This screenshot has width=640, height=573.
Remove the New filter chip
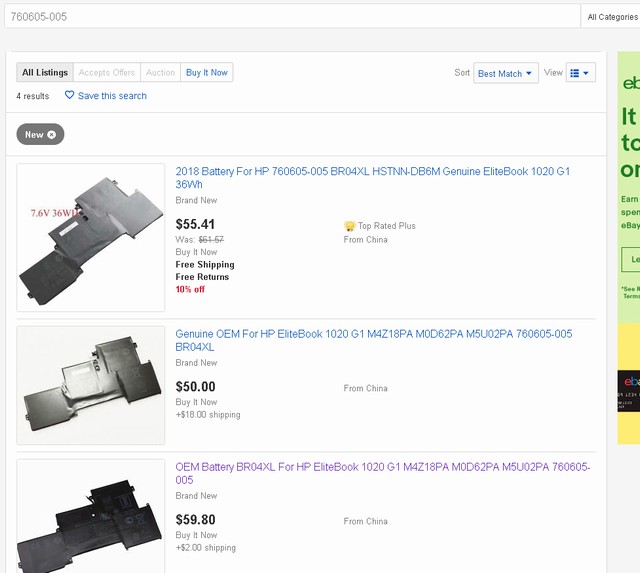pos(52,134)
